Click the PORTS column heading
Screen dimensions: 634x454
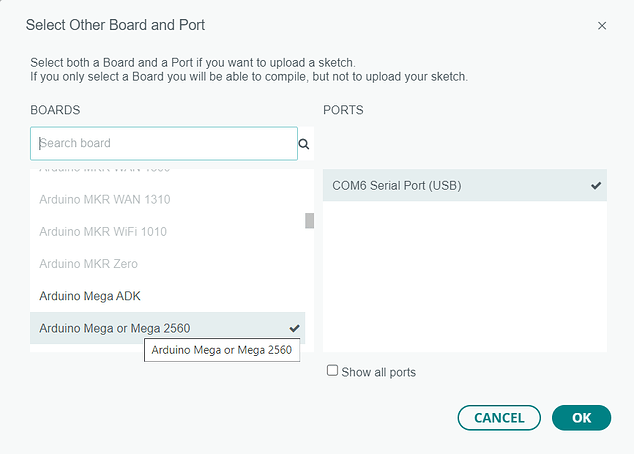[x=343, y=110]
